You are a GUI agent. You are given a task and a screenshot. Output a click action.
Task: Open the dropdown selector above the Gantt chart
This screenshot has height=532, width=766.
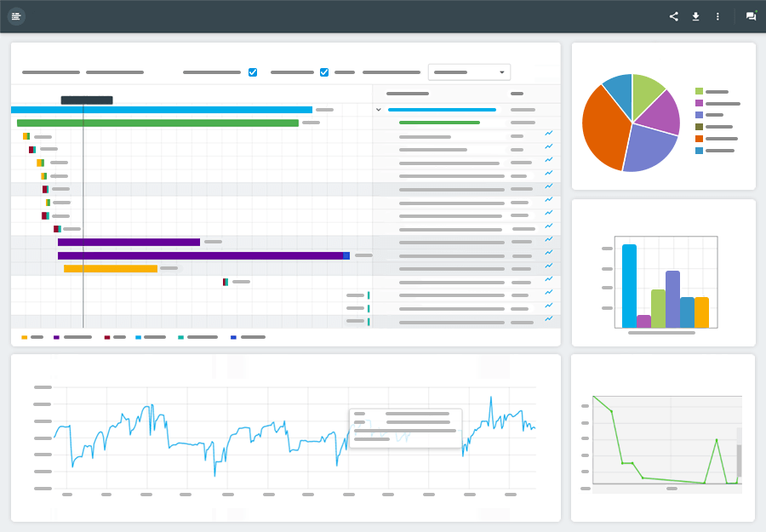coord(469,72)
